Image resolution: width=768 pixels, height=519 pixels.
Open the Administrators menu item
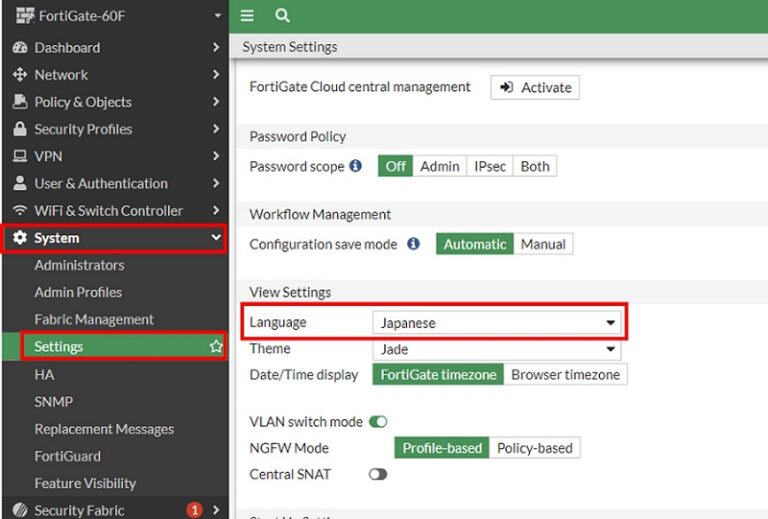point(79,265)
